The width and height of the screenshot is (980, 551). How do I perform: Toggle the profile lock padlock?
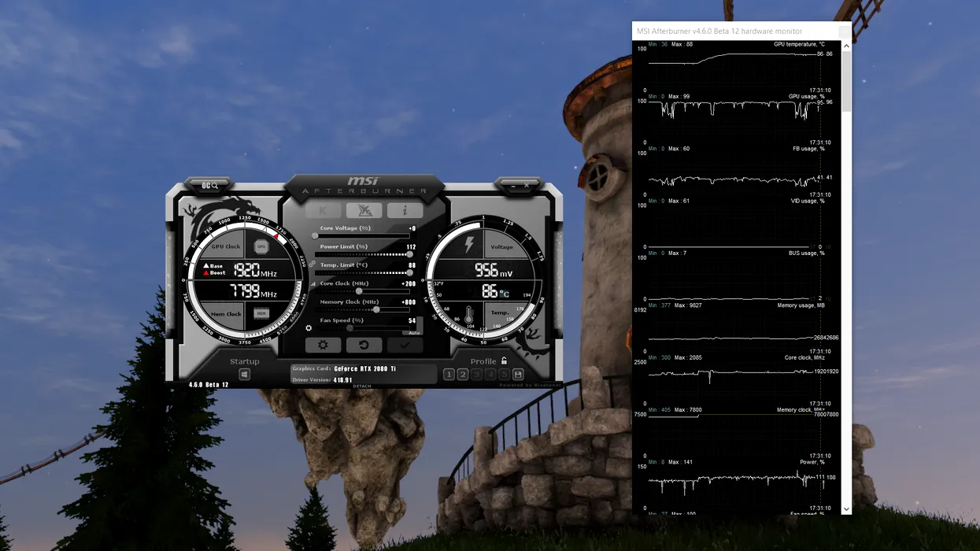coord(505,361)
